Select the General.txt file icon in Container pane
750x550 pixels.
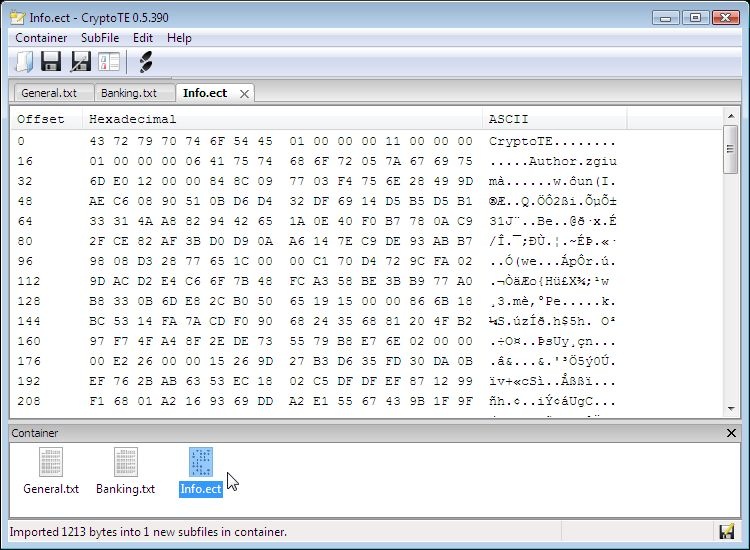(51, 462)
